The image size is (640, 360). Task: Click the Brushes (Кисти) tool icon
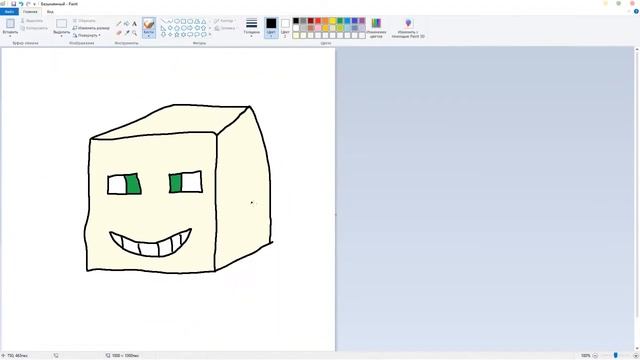pos(149,24)
